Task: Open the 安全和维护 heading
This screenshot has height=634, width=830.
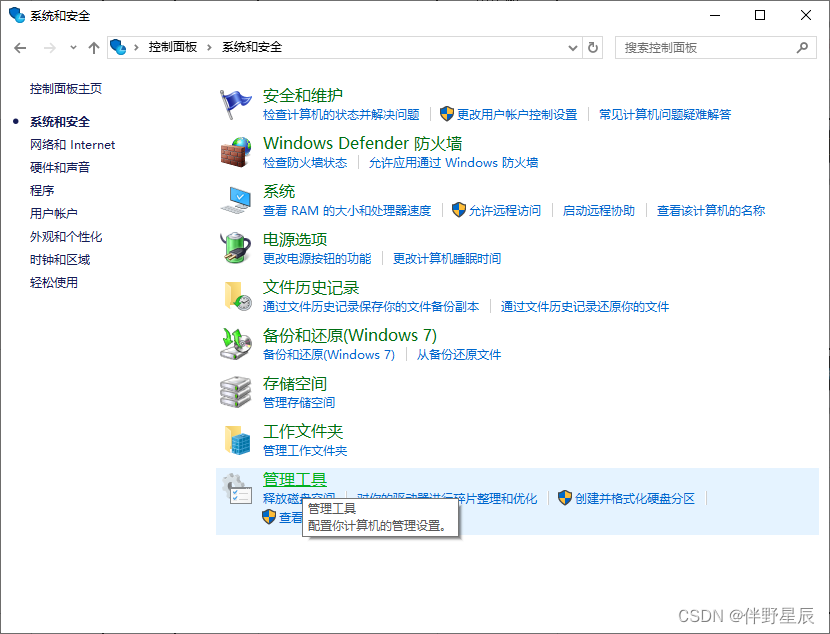Action: [x=303, y=95]
